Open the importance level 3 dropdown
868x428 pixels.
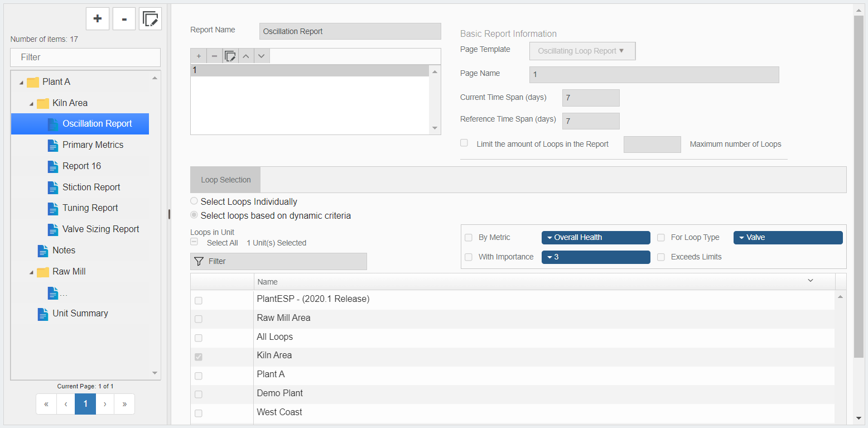pos(596,257)
